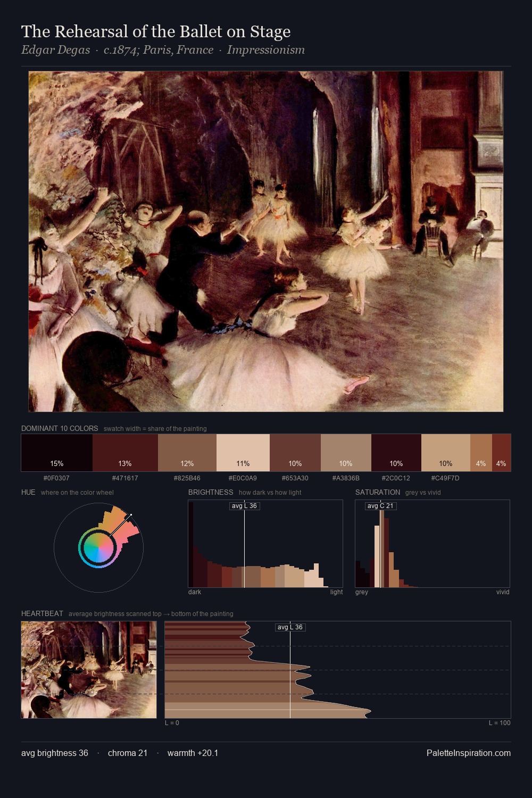Select the #471617 dark maroon swatch

click(125, 453)
